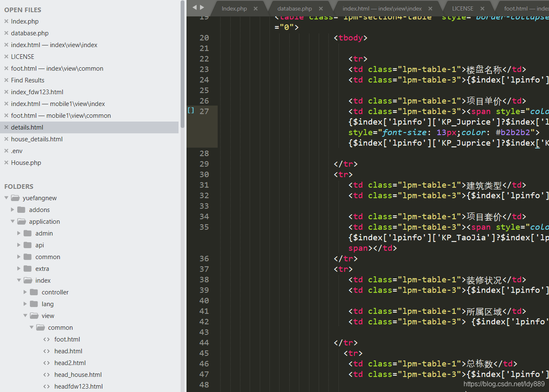The height and width of the screenshot is (392, 549).
Task: Click the fold bracket marker at line 27
Action: (x=190, y=110)
